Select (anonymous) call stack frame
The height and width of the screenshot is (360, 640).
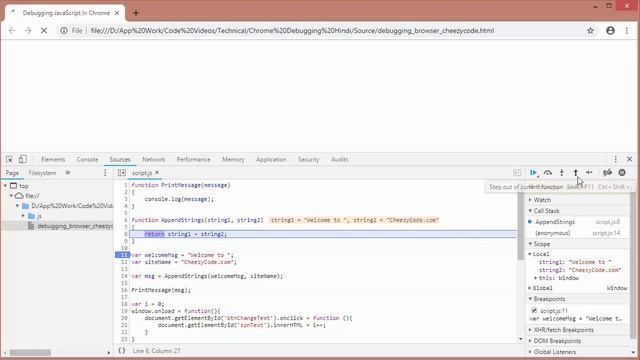click(x=578, y=233)
